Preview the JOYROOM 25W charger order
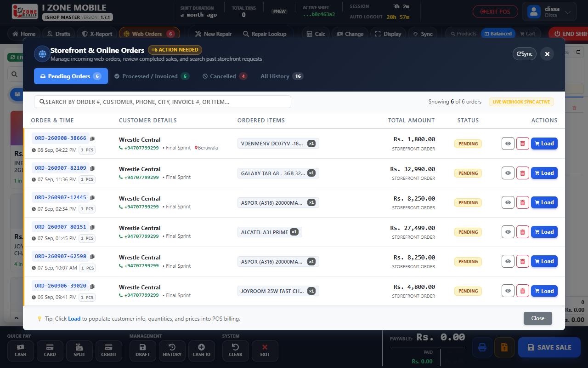 click(508, 291)
